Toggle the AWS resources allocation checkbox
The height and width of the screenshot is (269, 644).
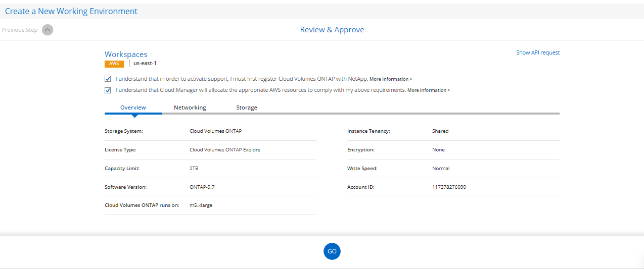[x=108, y=90]
